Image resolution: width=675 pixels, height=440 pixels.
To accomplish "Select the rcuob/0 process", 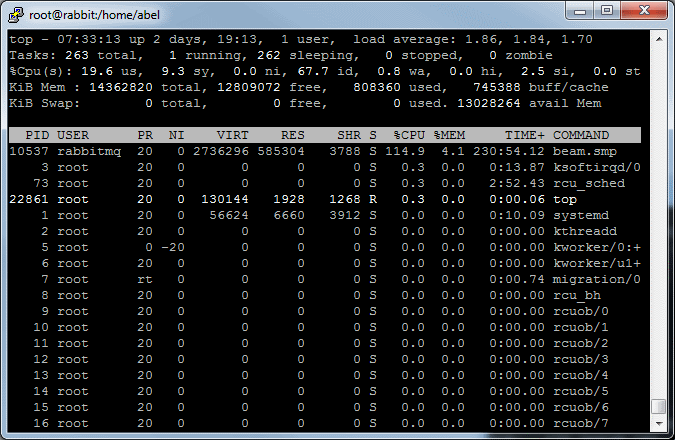I will 581,312.
